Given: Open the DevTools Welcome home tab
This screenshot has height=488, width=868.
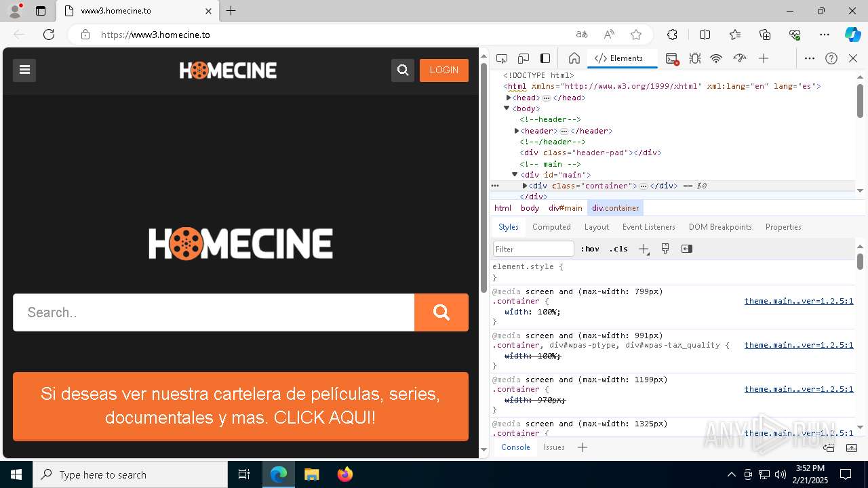Looking at the screenshot, I should point(574,58).
